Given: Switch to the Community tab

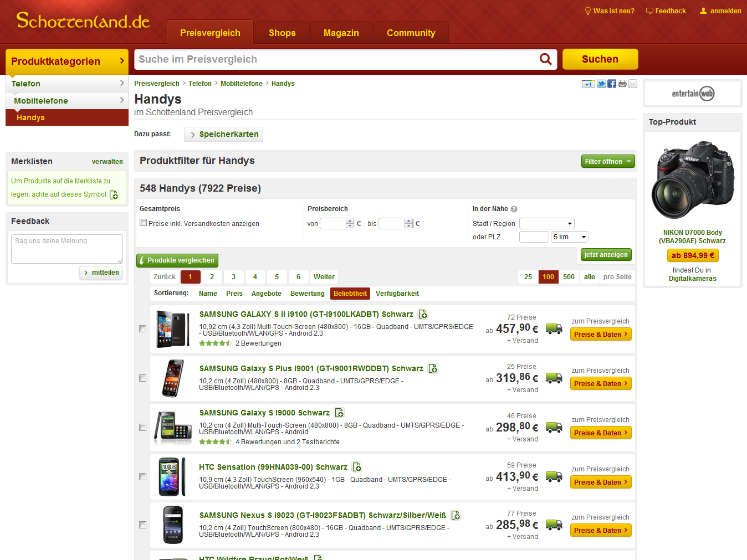Looking at the screenshot, I should (x=411, y=33).
